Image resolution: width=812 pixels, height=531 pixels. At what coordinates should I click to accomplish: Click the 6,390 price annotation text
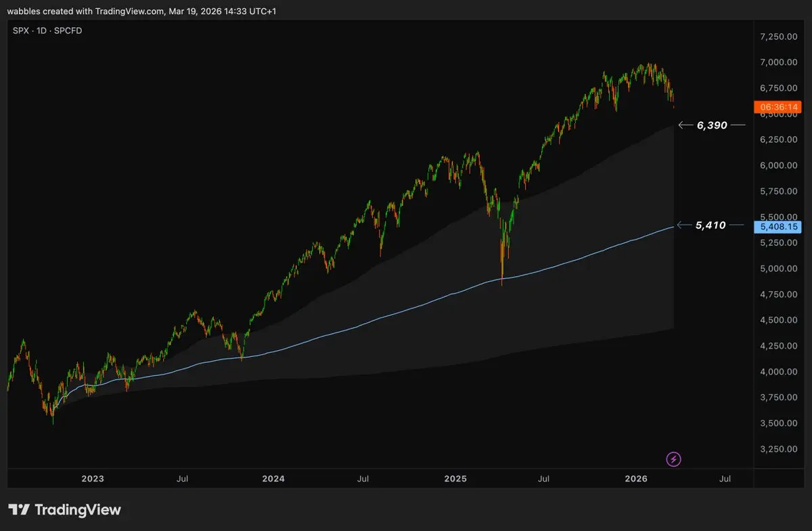coord(711,125)
